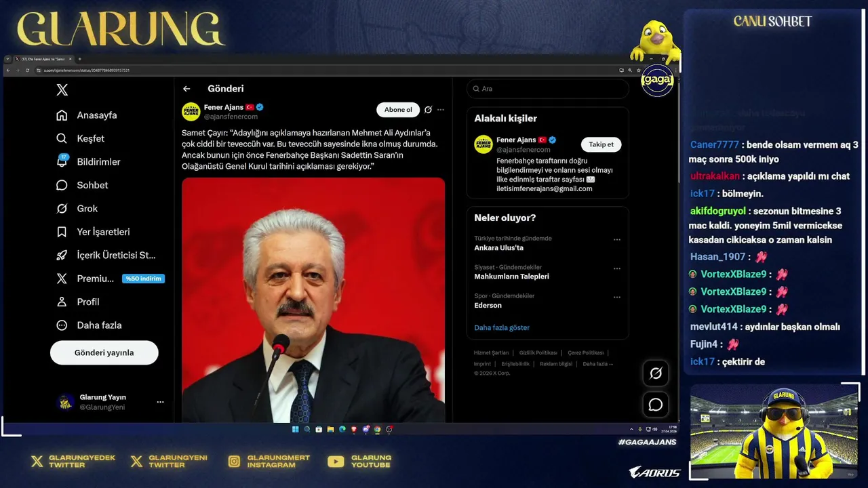
Task: Open Sohbet messages
Action: [82, 185]
